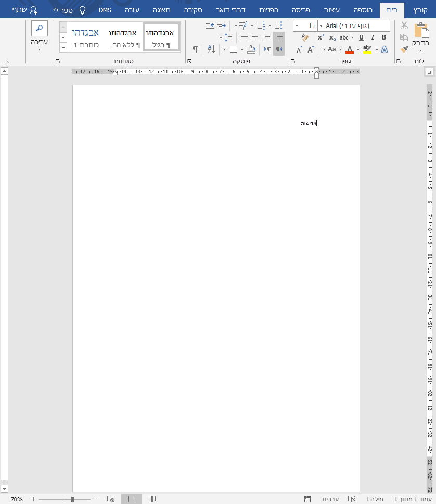Click the Share (שתף) button
Viewport: 436px width, 504px height.
(x=25, y=10)
